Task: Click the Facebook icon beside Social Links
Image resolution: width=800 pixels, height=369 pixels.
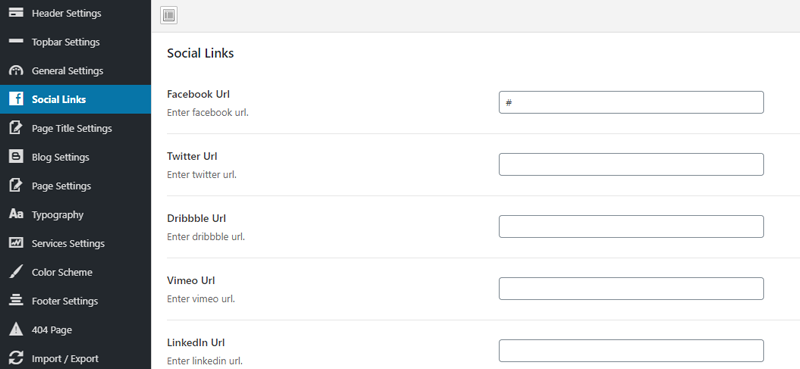Action: (16, 99)
